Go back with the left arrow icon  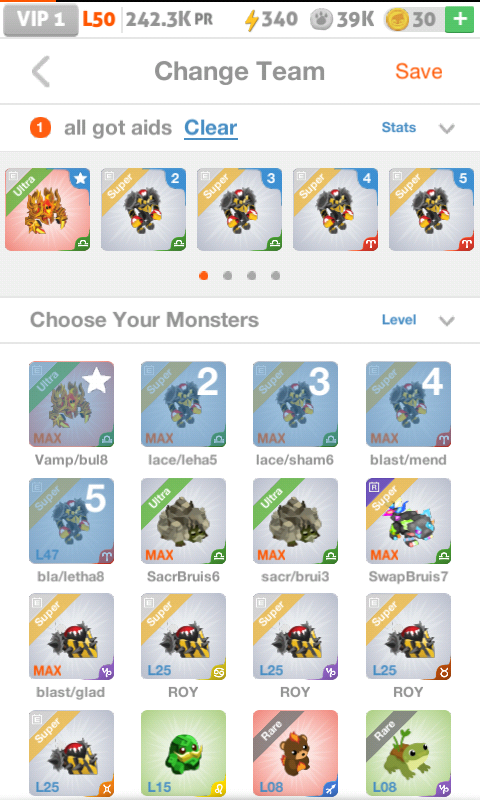[41, 71]
